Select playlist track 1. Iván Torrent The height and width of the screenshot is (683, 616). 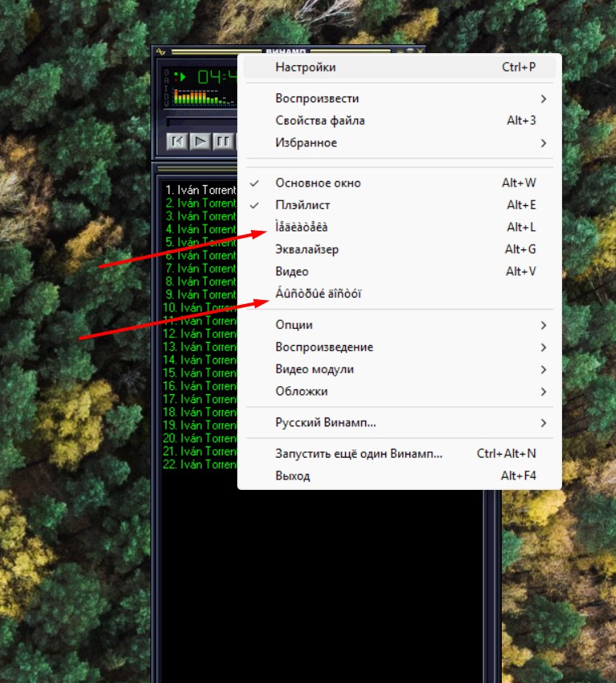click(200, 190)
